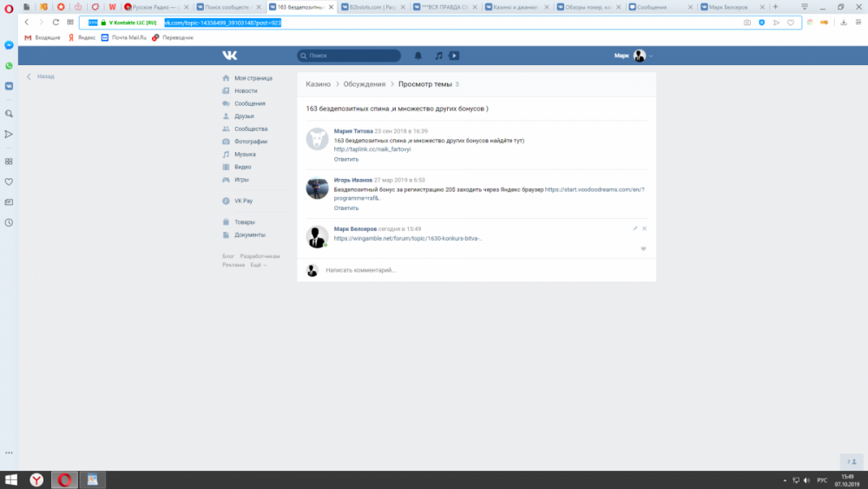
Task: Like Марк Белсеров's comment
Action: 643,248
